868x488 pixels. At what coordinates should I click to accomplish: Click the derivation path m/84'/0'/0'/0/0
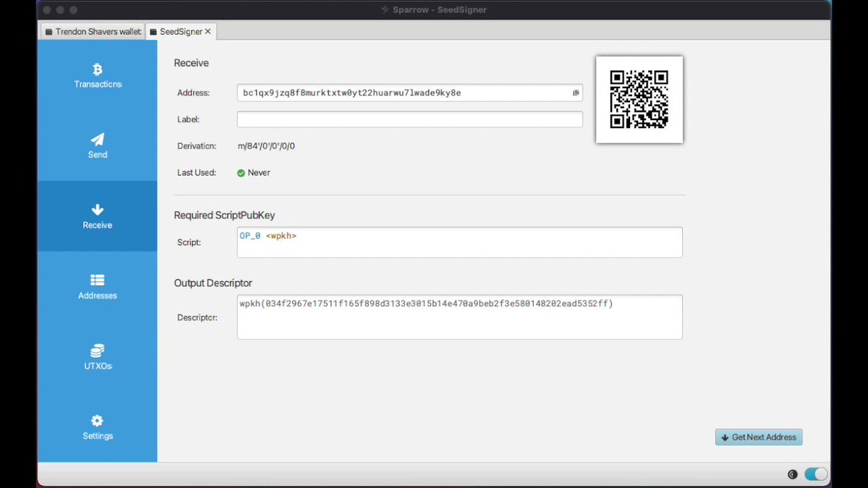tap(267, 146)
